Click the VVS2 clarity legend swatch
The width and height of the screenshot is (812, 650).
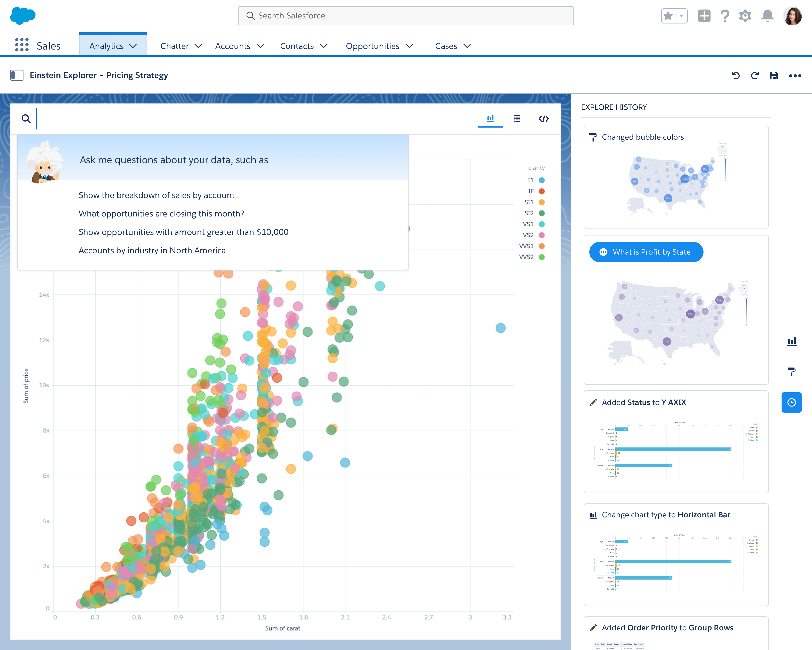point(542,257)
